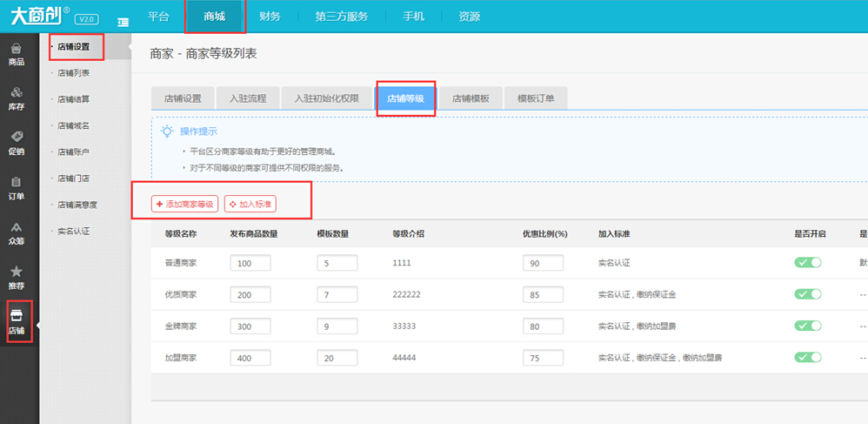The image size is (868, 424).
Task: Click the 加入标准 button
Action: tap(250, 204)
